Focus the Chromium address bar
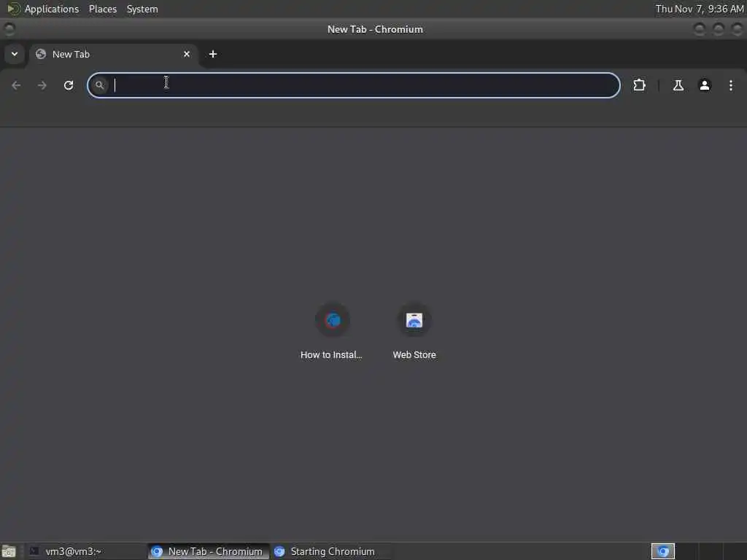Viewport: 747px width, 560px height. coord(354,85)
